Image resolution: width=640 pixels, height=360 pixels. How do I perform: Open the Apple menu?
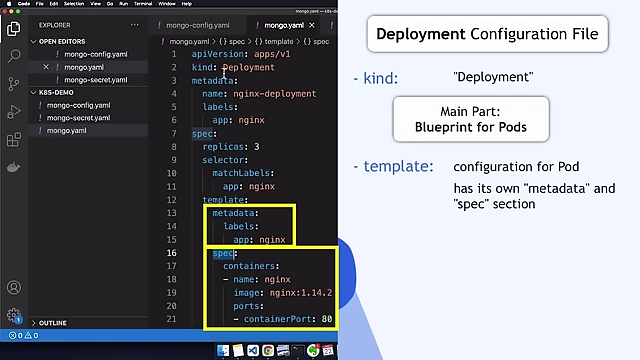[9, 4]
